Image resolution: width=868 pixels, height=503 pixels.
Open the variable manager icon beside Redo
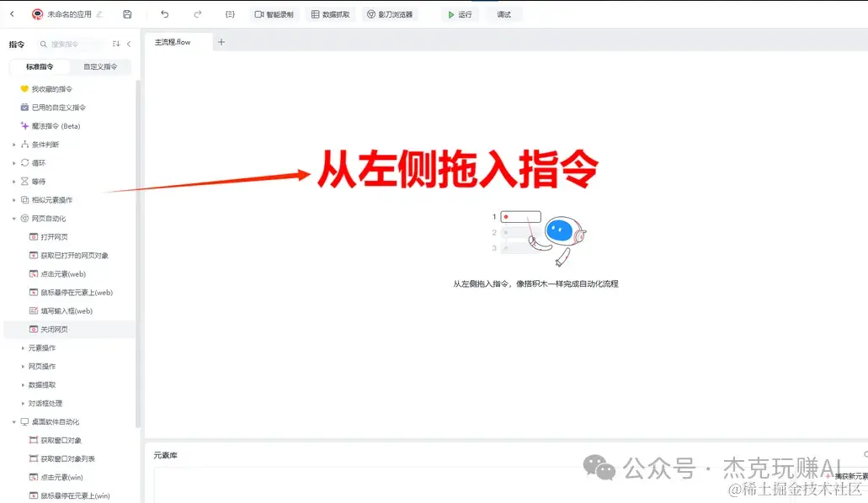229,13
